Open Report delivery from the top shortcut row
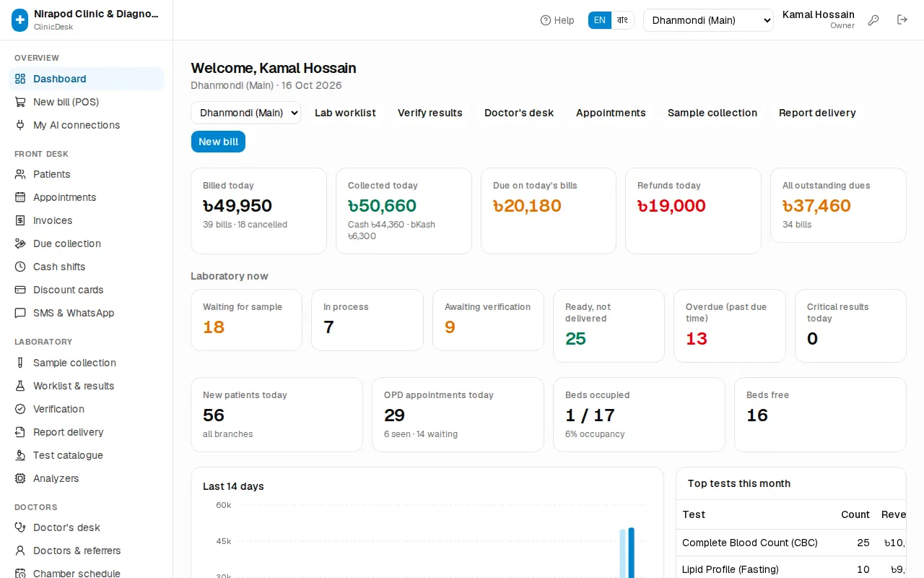The height and width of the screenshot is (578, 924). [x=817, y=113]
